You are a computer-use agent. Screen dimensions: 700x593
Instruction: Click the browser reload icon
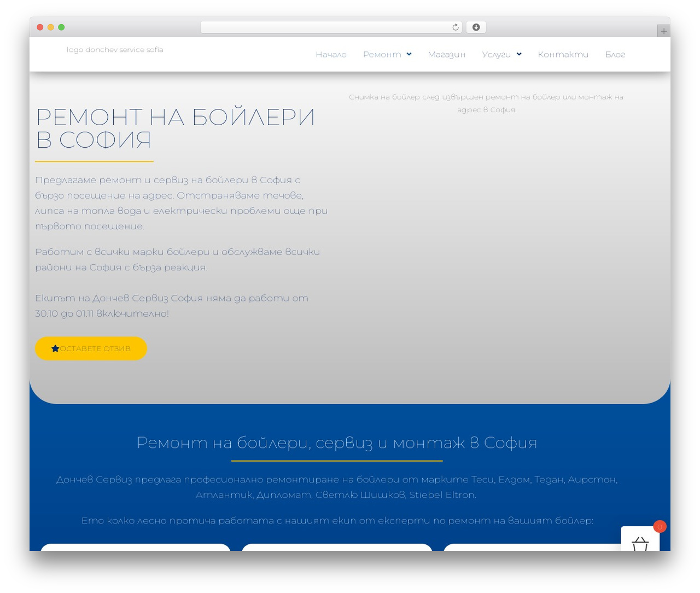point(456,27)
